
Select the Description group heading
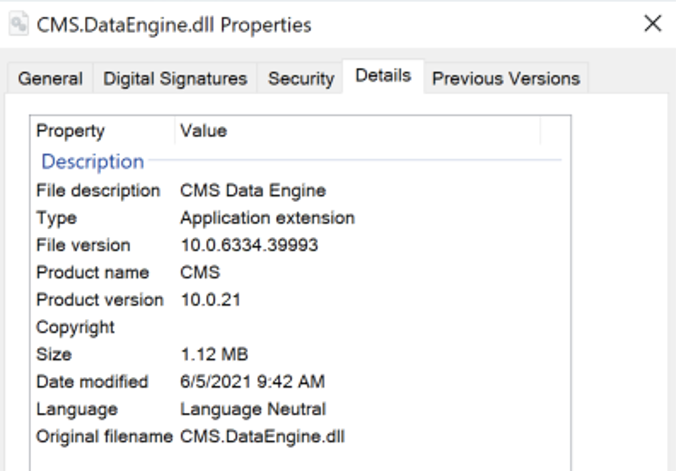pyautogui.click(x=92, y=162)
